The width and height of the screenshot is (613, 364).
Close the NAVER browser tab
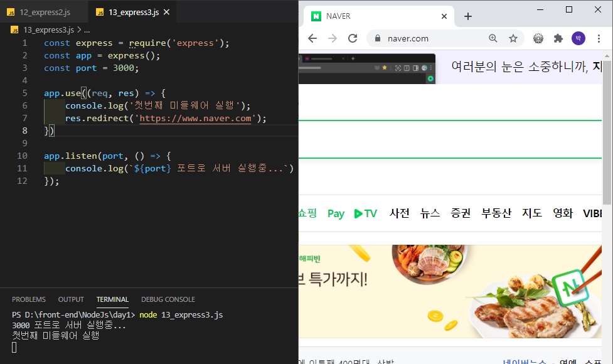pos(444,16)
